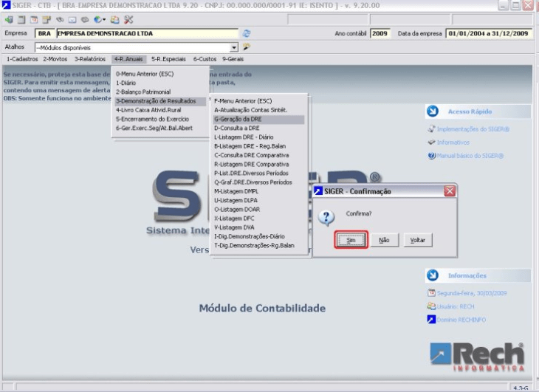The height and width of the screenshot is (392, 539).
Task: Select T-Dig.Demonstrações-Rg.Balan entry
Action: click(x=258, y=245)
